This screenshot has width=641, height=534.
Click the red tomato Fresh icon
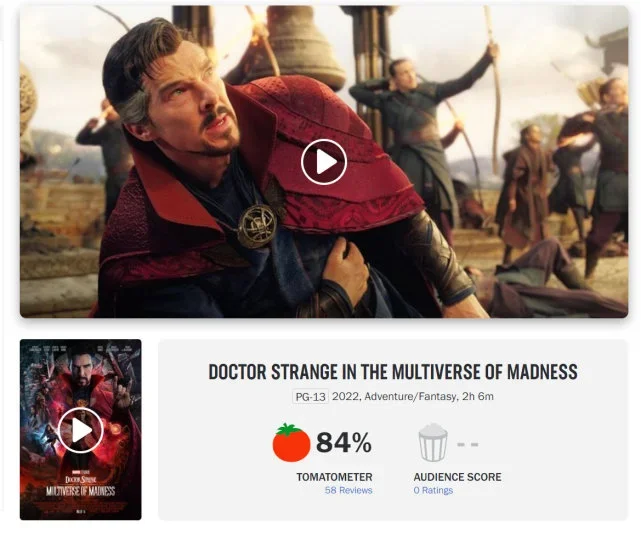click(x=291, y=443)
